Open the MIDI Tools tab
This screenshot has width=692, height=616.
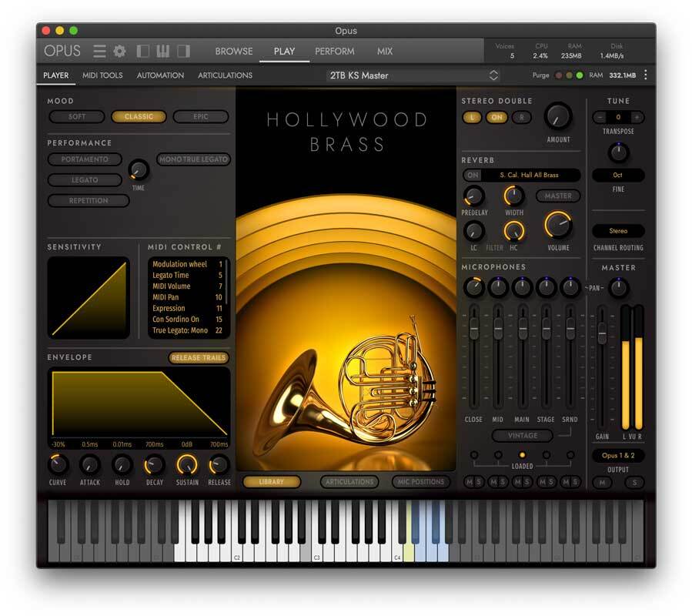(x=102, y=75)
